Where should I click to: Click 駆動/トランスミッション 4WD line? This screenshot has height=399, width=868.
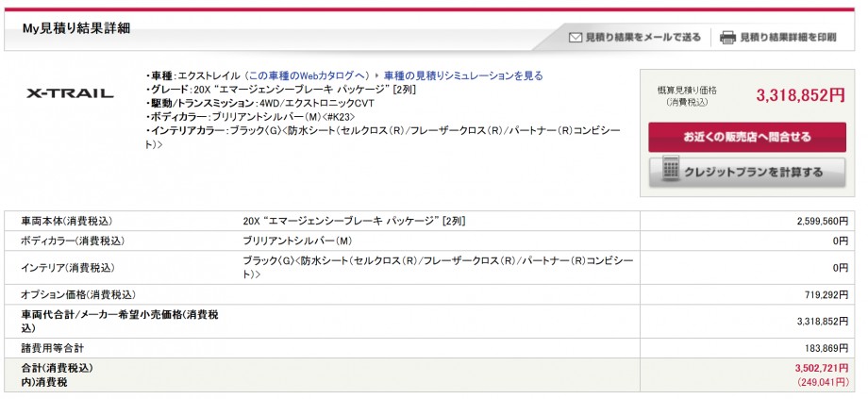tap(260, 104)
